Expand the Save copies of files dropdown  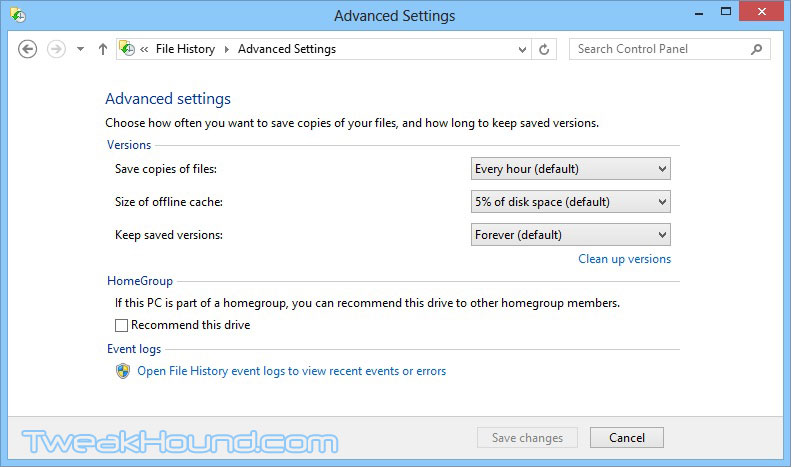click(571, 169)
